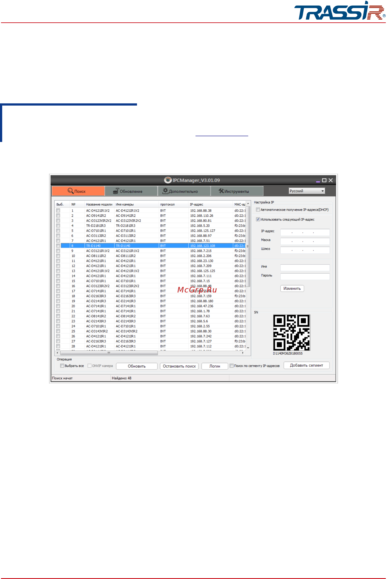Select the row with IP 192.168.1.78
The width and height of the screenshot is (392, 579).
click(x=150, y=311)
